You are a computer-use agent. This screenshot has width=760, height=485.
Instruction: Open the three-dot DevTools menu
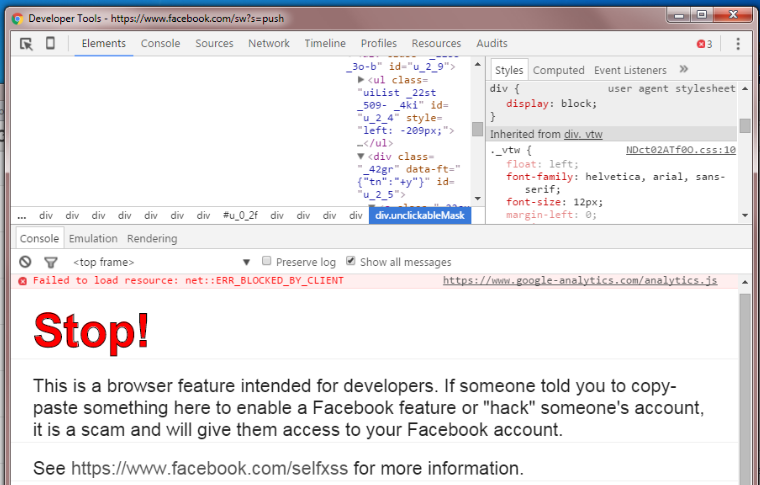[x=738, y=44]
